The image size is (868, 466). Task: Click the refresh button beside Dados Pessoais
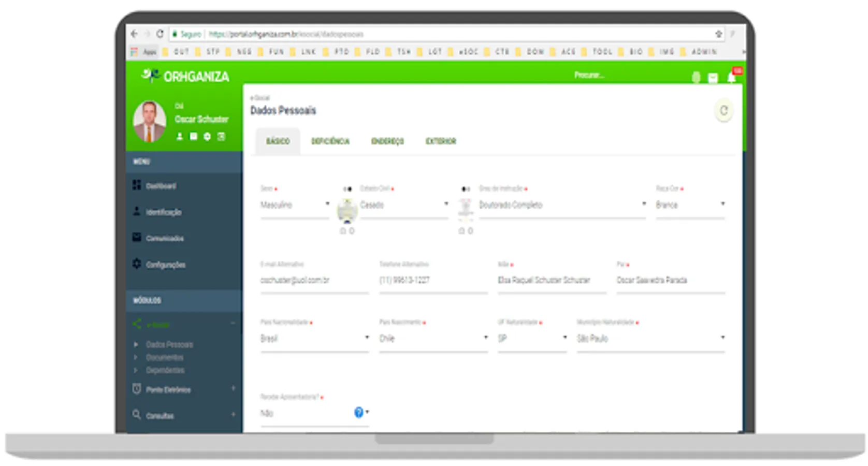[724, 110]
